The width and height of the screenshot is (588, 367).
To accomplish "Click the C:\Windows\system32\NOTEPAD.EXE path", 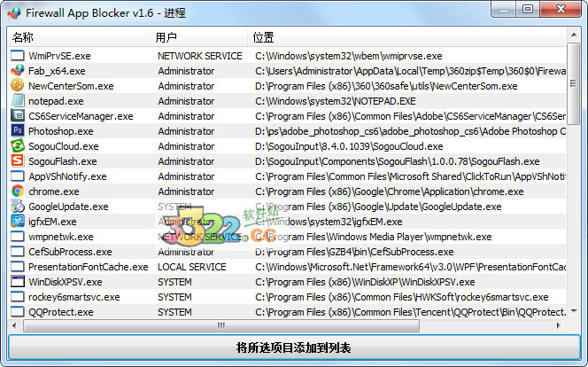I will tap(336, 101).
